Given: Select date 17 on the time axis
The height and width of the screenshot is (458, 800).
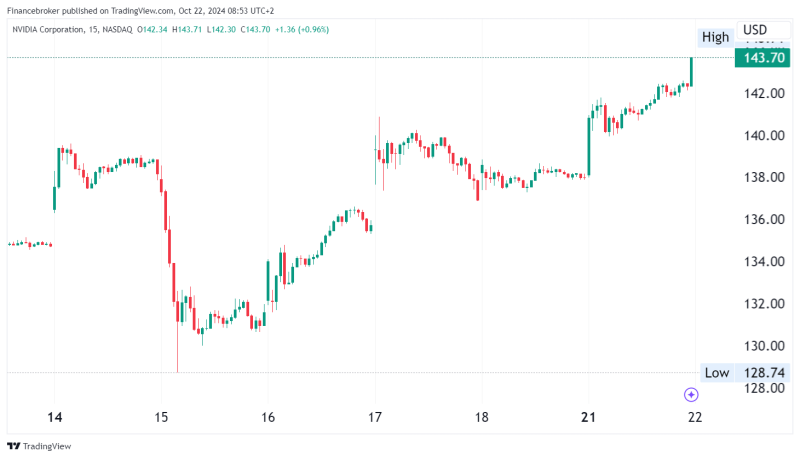Looking at the screenshot, I should (375, 417).
